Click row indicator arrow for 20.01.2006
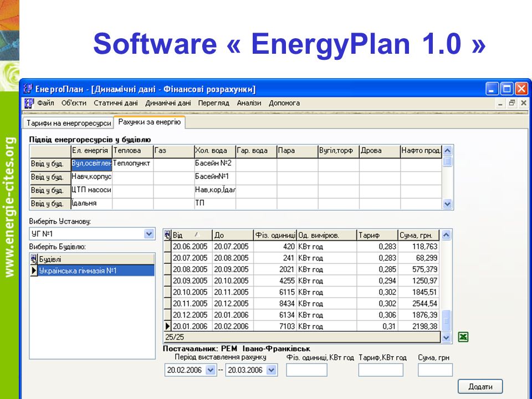 (167, 326)
